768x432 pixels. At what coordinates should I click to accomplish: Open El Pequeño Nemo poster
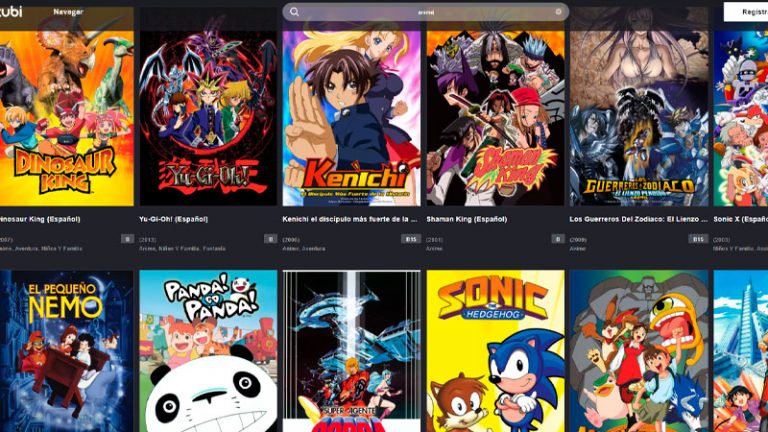tap(67, 351)
